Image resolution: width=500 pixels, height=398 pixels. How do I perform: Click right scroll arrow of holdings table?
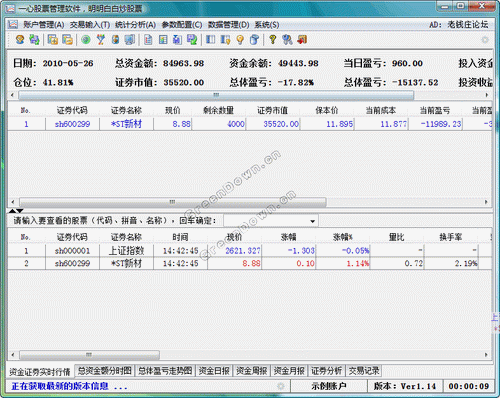click(486, 202)
